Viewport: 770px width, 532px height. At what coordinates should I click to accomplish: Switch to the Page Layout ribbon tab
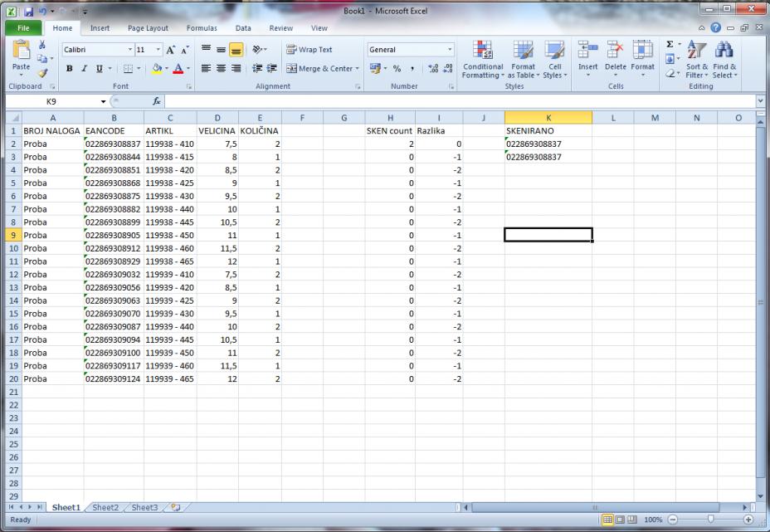coord(148,28)
